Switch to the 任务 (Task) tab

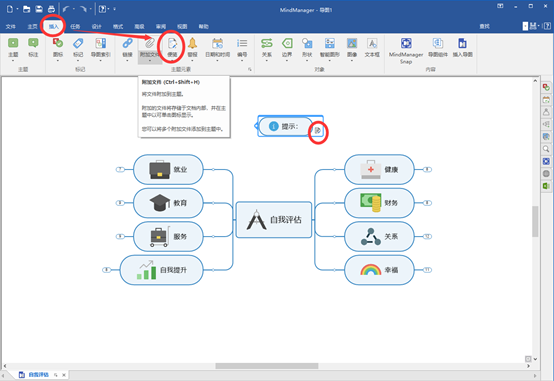point(75,27)
